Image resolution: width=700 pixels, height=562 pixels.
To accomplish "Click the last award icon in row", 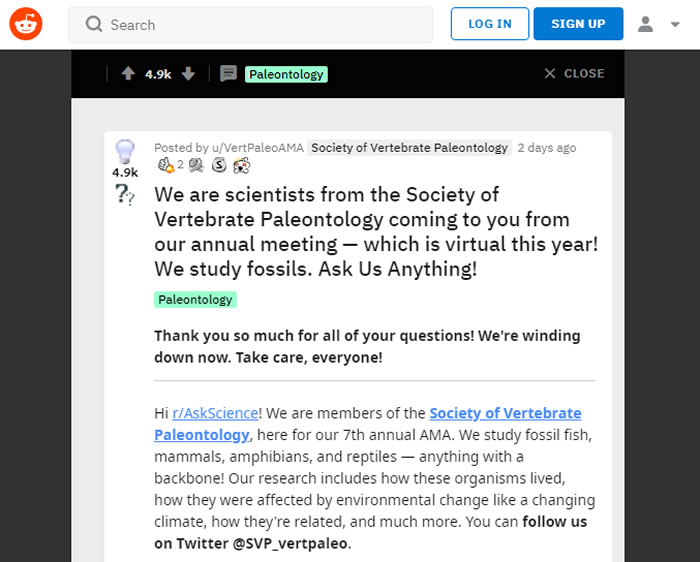I will tap(241, 165).
